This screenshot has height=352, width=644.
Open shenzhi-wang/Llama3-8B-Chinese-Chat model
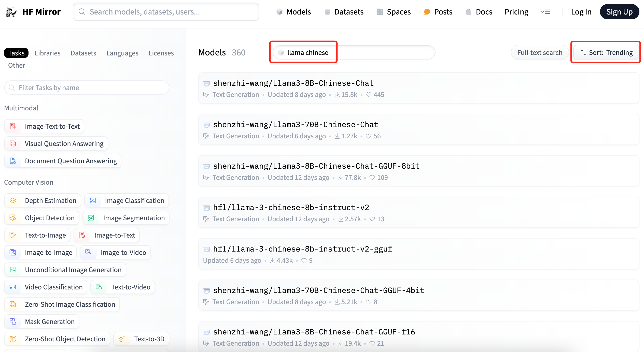tap(293, 83)
